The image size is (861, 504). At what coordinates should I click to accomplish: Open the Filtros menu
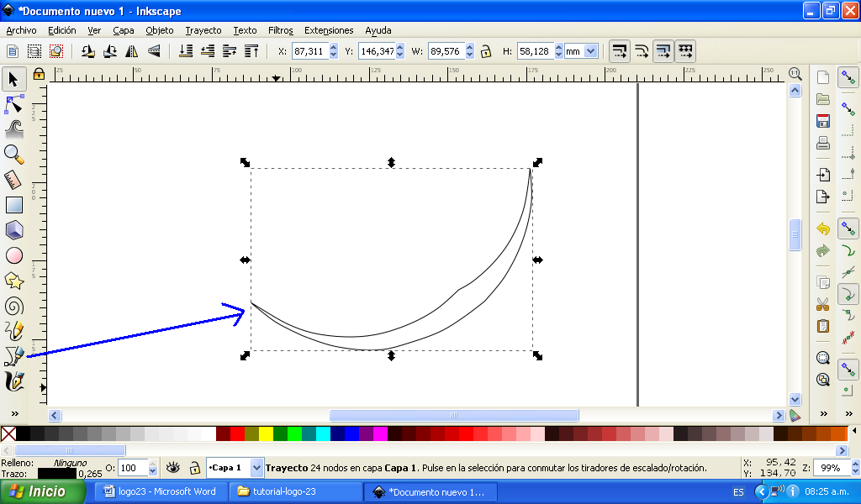click(281, 30)
